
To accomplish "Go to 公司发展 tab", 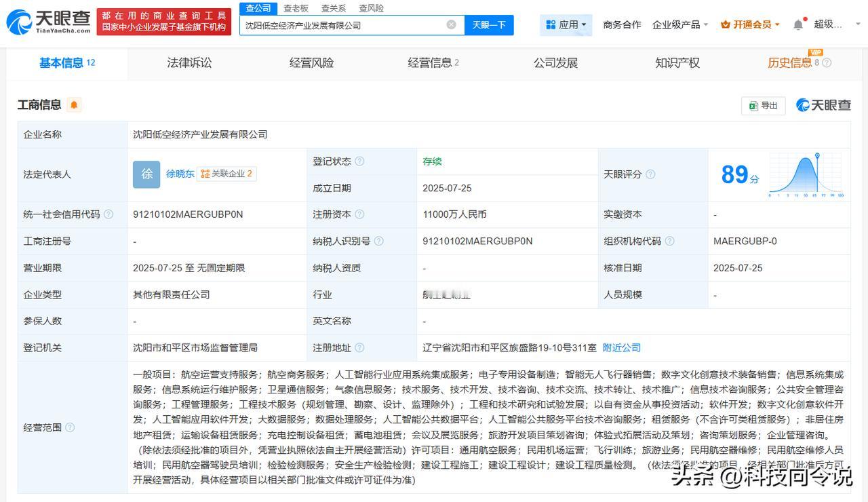I will click(555, 63).
